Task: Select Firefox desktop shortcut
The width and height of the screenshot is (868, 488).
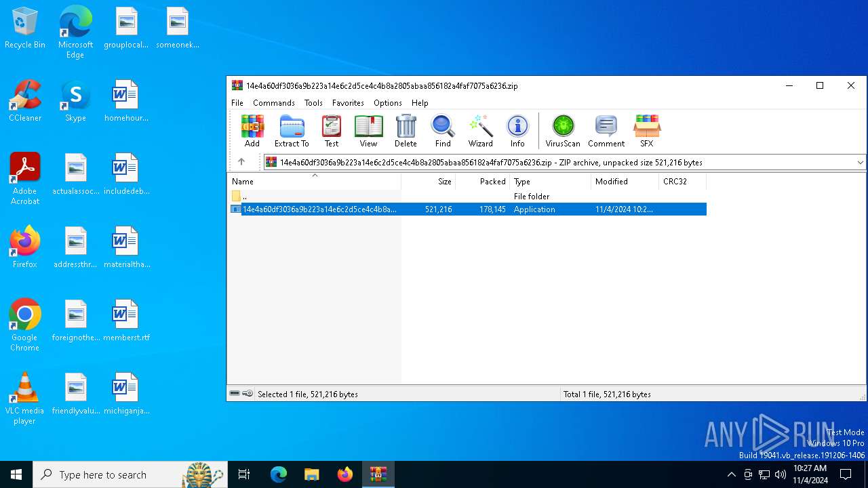Action: [x=25, y=247]
